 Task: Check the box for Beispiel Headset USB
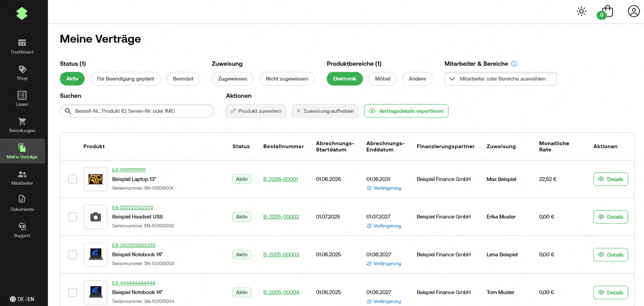73,217
